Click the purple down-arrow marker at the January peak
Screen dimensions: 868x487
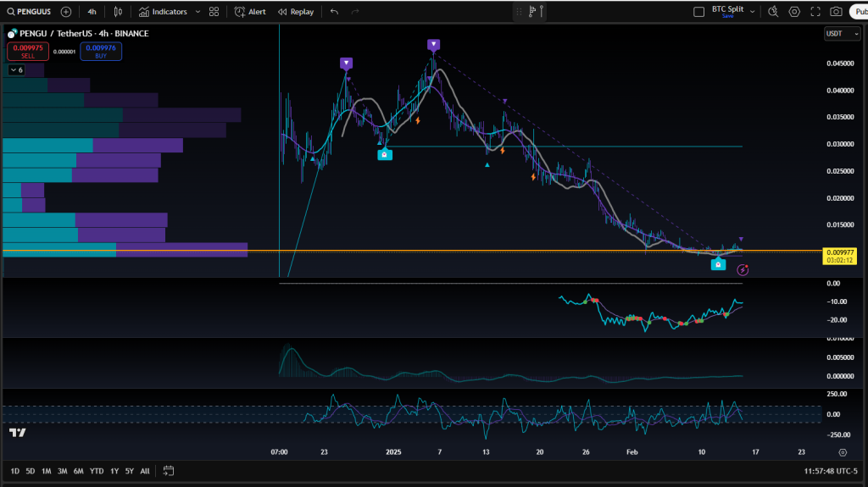[x=433, y=44]
